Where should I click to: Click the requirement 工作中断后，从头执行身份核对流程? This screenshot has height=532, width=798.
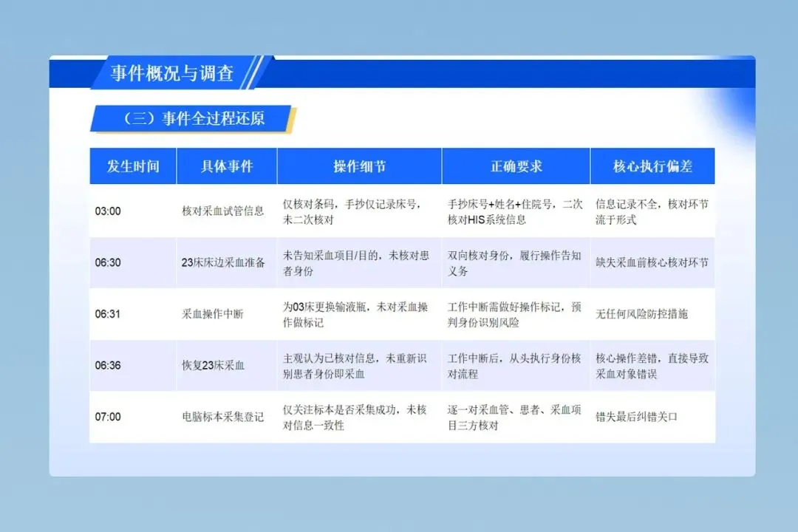point(514,366)
